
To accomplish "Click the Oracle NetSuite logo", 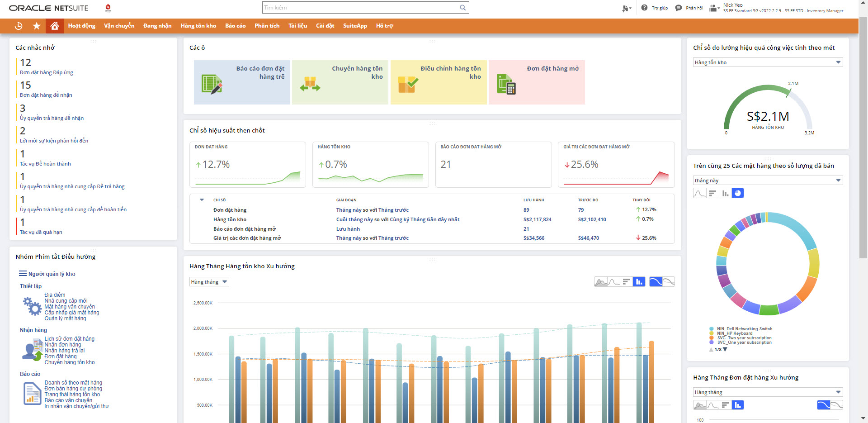I will pyautogui.click(x=48, y=8).
